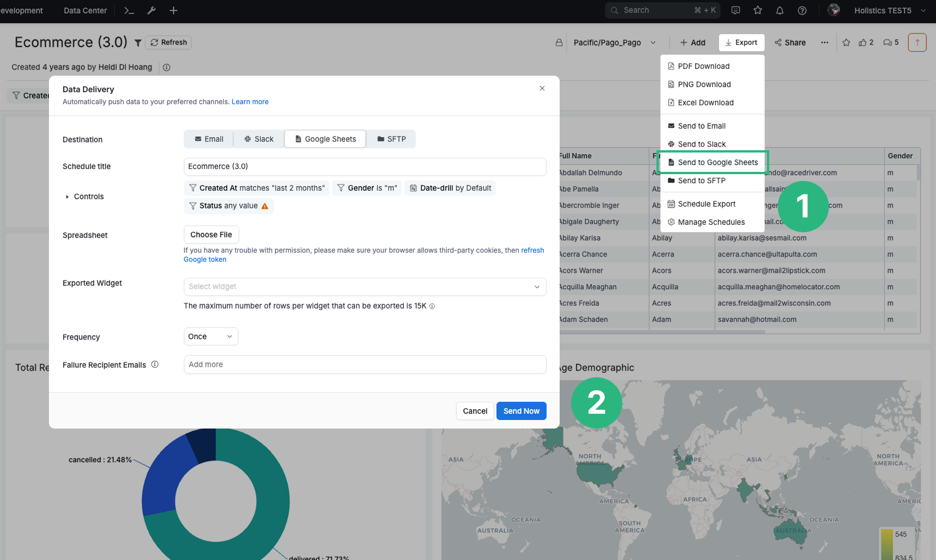Open the notifications bell icon
Screen dimensions: 936x560
pos(779,10)
